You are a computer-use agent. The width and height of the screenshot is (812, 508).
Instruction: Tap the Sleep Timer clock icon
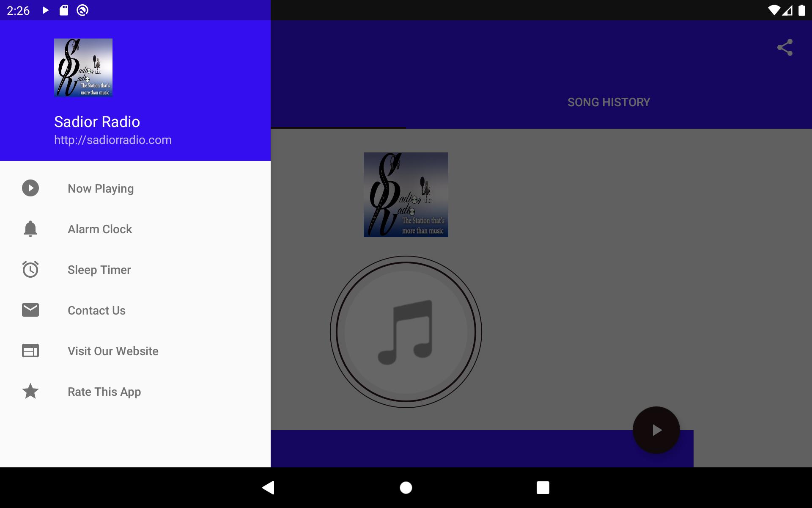(x=30, y=269)
